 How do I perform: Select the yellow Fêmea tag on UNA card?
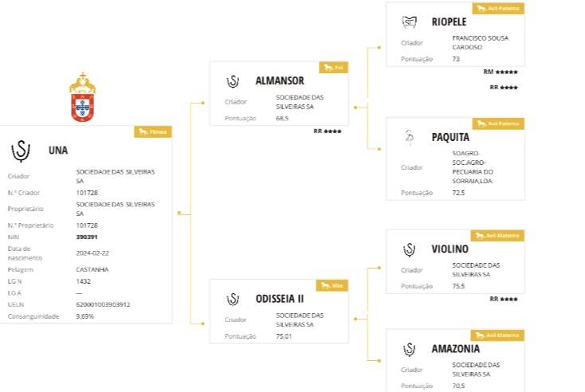coord(153,131)
